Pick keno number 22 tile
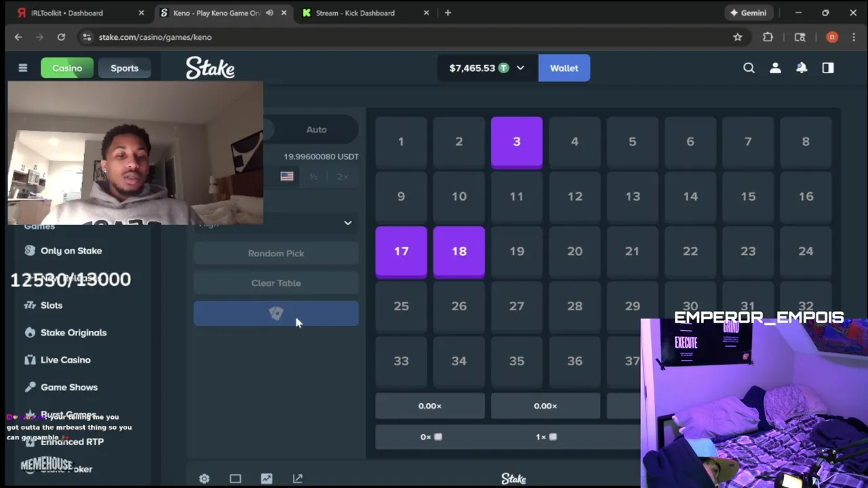The width and height of the screenshot is (868, 488). coord(690,251)
